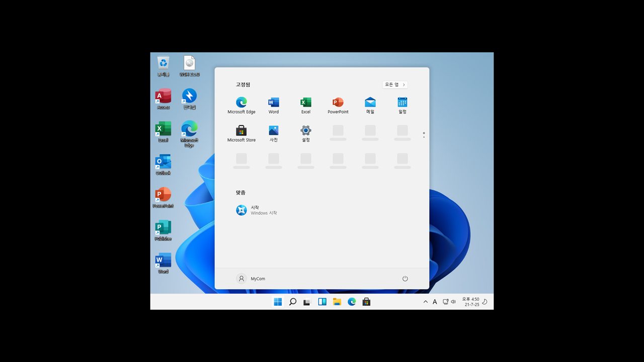
Task: Open PowerPoint in the pinned apps grid
Action: 338,106
